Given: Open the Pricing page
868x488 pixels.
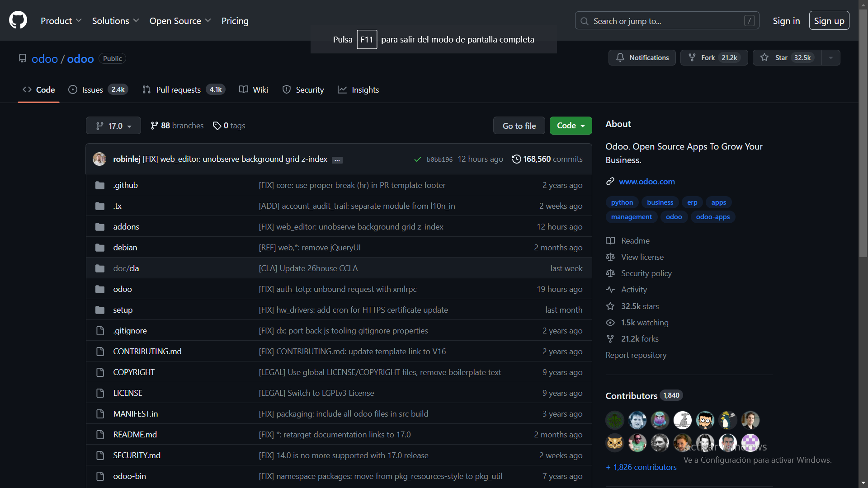Looking at the screenshot, I should pyautogui.click(x=235, y=21).
